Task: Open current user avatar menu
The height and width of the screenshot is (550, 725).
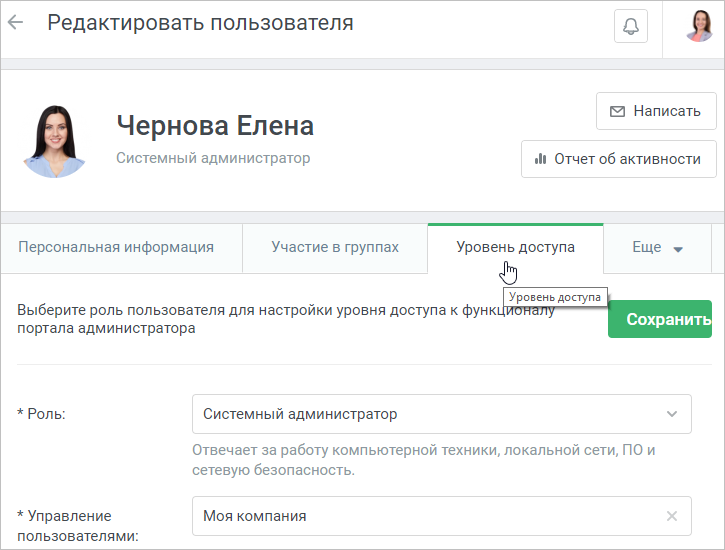Action: (x=700, y=26)
